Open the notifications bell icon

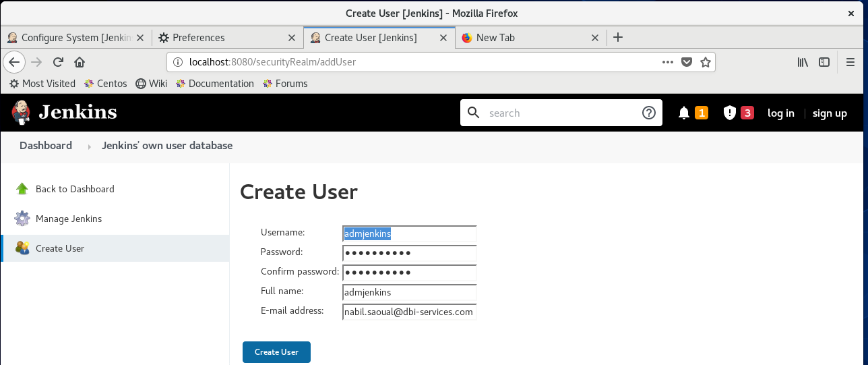click(x=684, y=113)
